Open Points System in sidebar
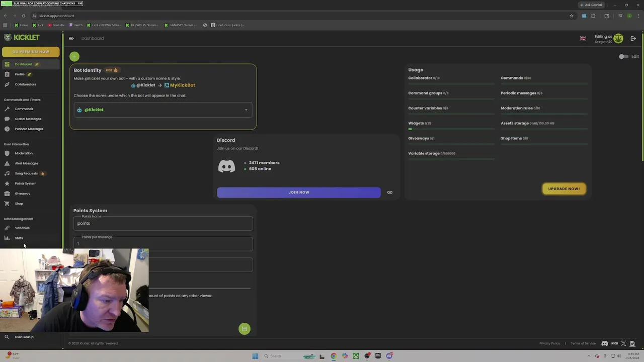The image size is (644, 362). 30,184
